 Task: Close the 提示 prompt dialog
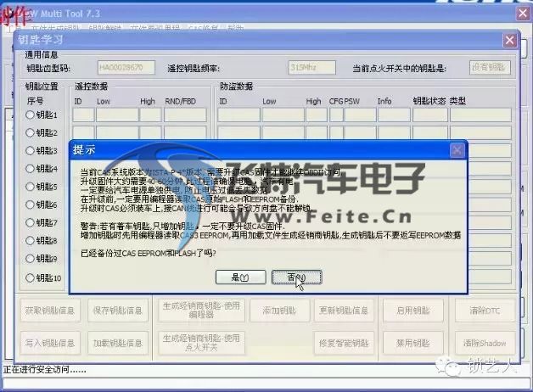pyautogui.click(x=457, y=150)
